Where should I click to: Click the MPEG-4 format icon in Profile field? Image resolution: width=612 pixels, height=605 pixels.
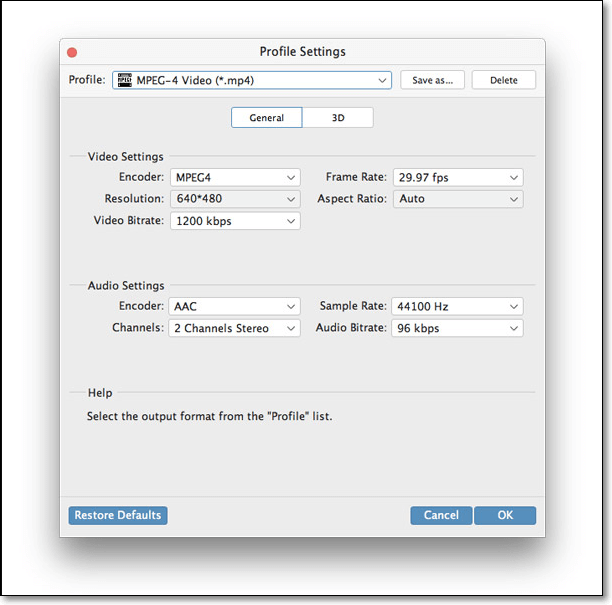(124, 80)
